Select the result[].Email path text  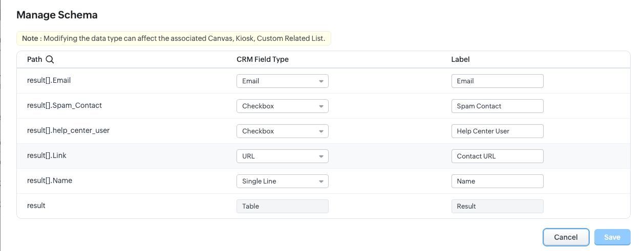52,81
